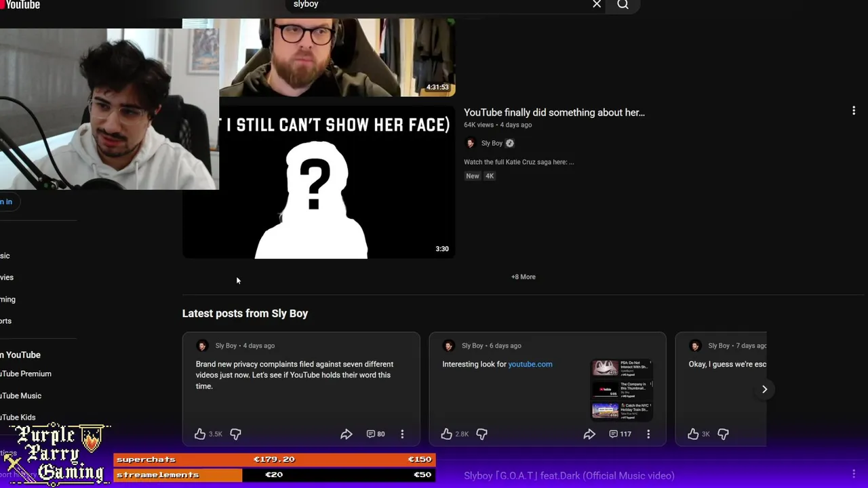Click the Watch the full Katie Cruz saga description
This screenshot has width=868, height=488.
[x=519, y=162]
